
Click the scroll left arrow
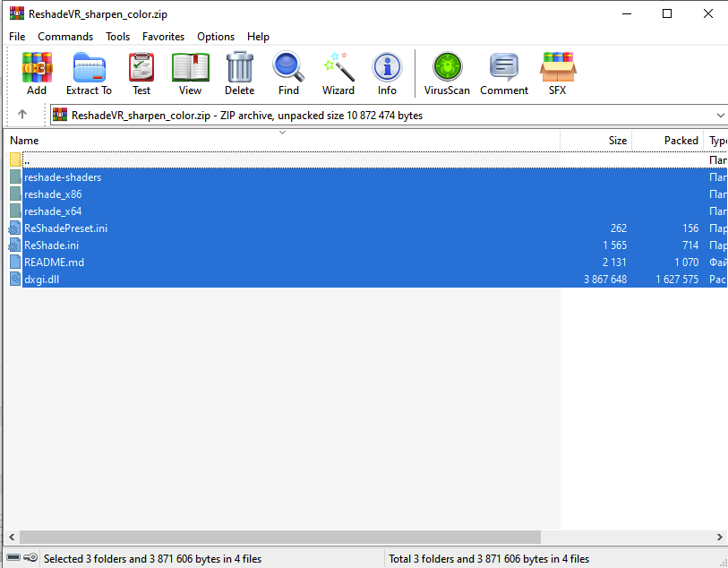[12, 537]
